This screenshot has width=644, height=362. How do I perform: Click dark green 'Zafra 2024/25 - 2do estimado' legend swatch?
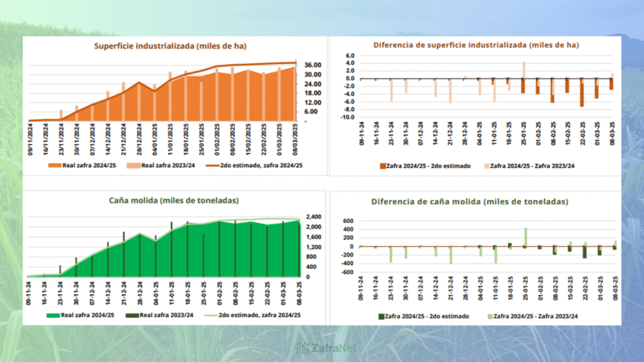(381, 315)
